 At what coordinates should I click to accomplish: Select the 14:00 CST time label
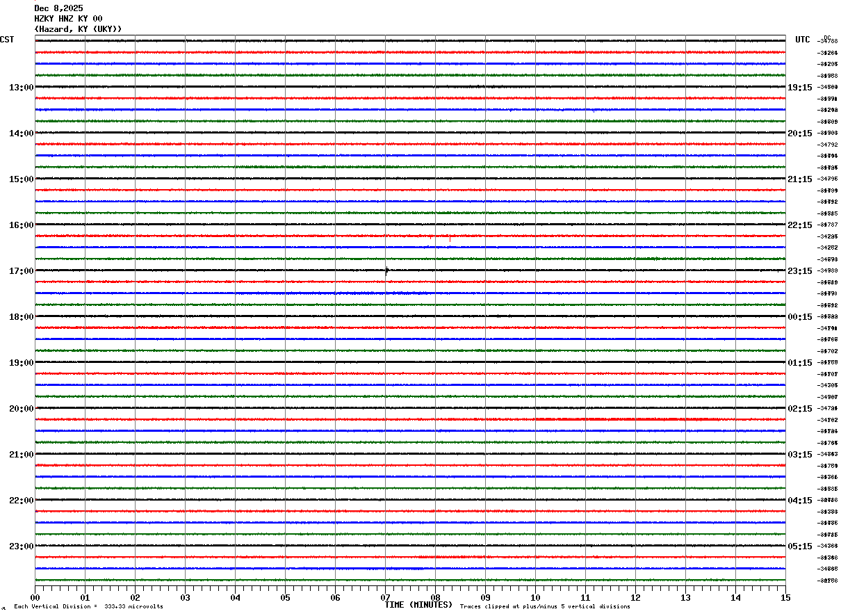[21, 133]
